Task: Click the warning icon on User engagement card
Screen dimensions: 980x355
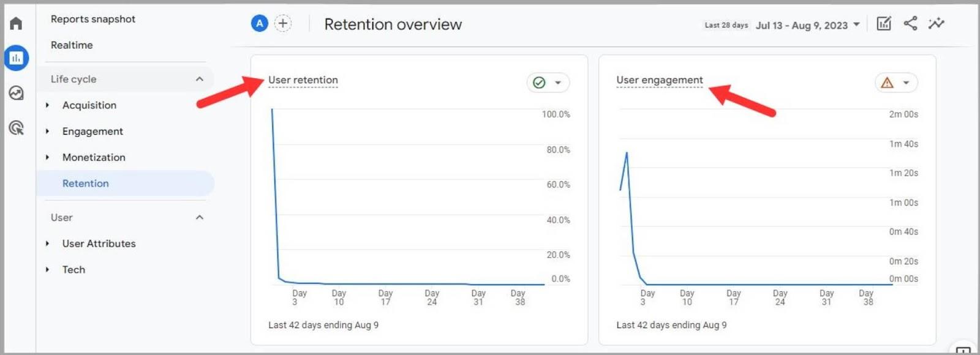Action: coord(888,82)
